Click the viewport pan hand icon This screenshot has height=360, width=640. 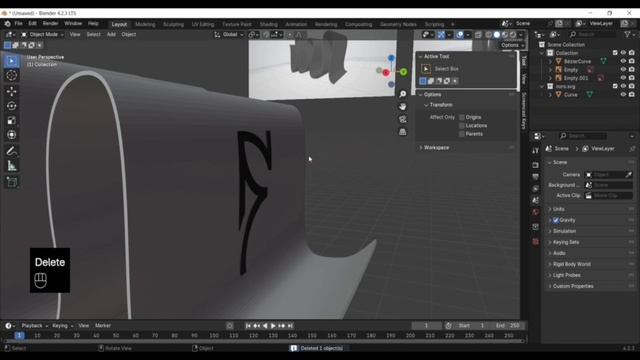[x=402, y=107]
